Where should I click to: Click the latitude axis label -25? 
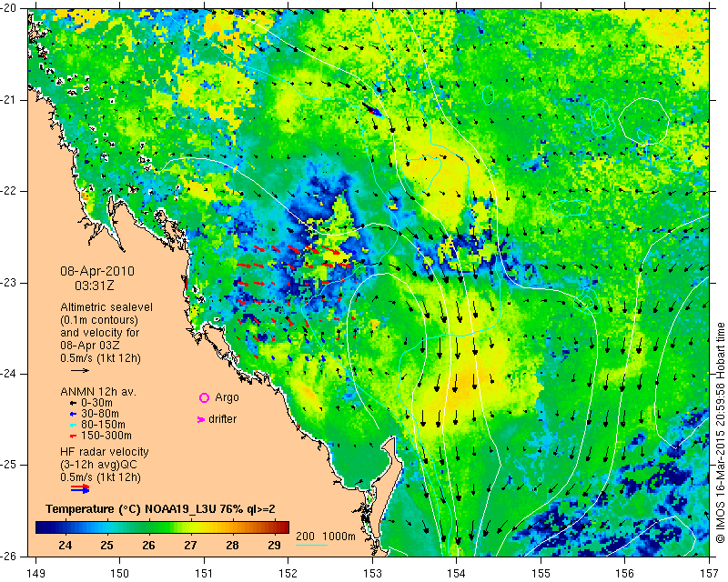(8, 465)
